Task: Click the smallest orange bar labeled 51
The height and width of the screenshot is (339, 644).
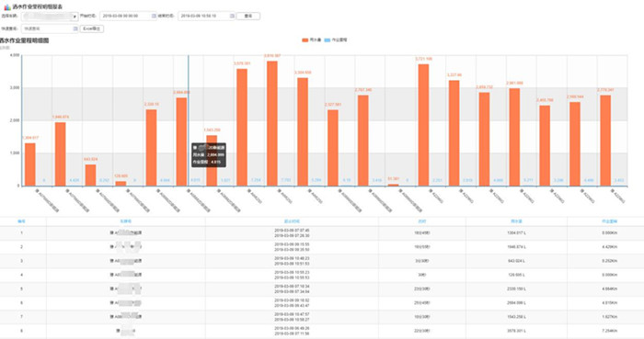Action: (393, 185)
